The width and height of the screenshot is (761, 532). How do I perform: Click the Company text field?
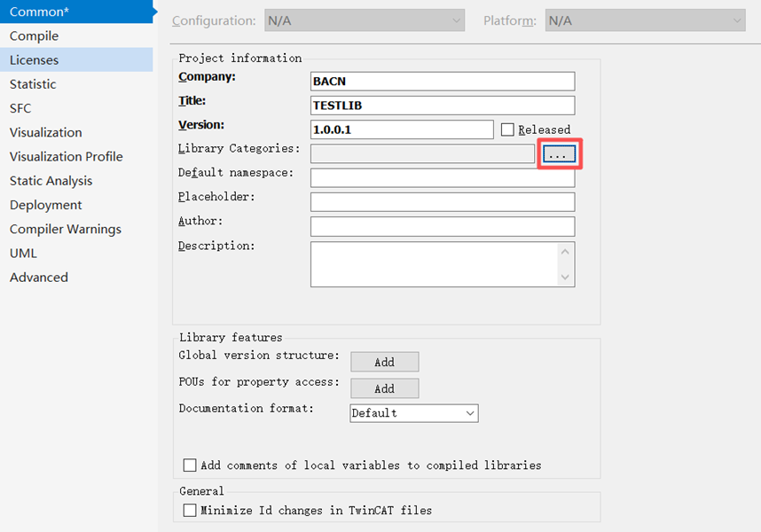442,82
